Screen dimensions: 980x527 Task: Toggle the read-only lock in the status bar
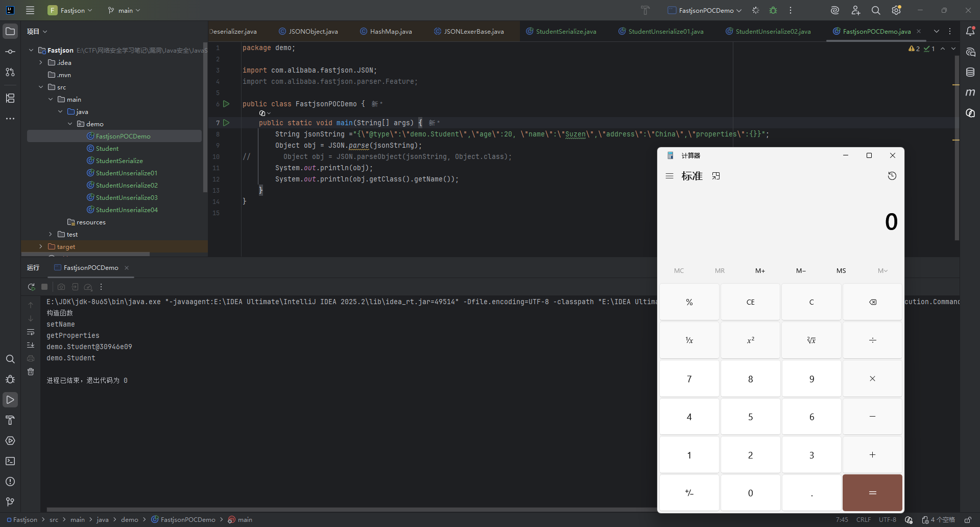(968, 520)
